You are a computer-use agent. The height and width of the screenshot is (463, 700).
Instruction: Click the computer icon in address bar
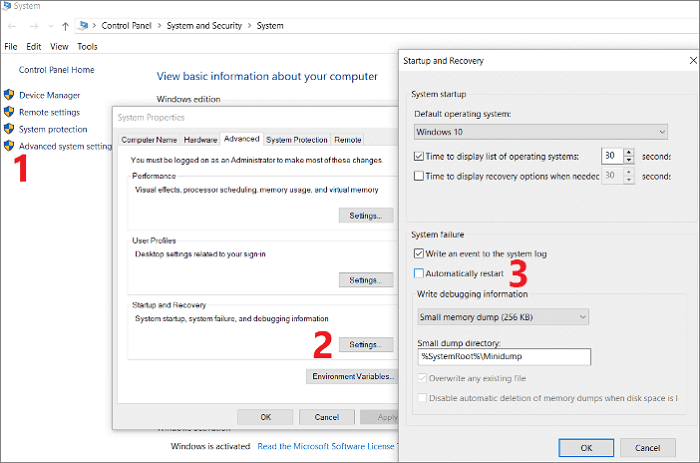pos(83,25)
